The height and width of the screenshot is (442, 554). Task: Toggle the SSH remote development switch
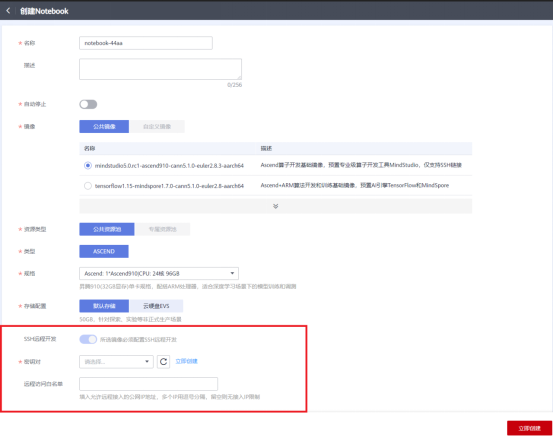click(88, 339)
